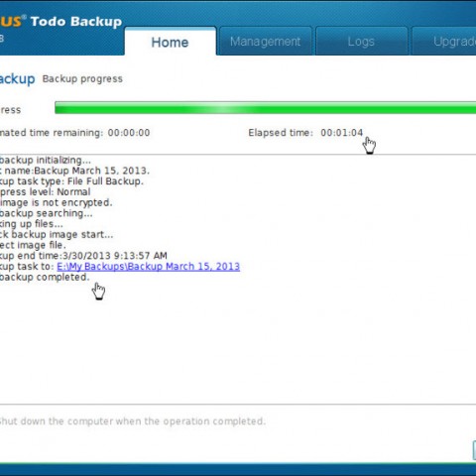The height and width of the screenshot is (476, 476).
Task: Click the estimated time remaining value 00:00:00
Action: coord(129,133)
